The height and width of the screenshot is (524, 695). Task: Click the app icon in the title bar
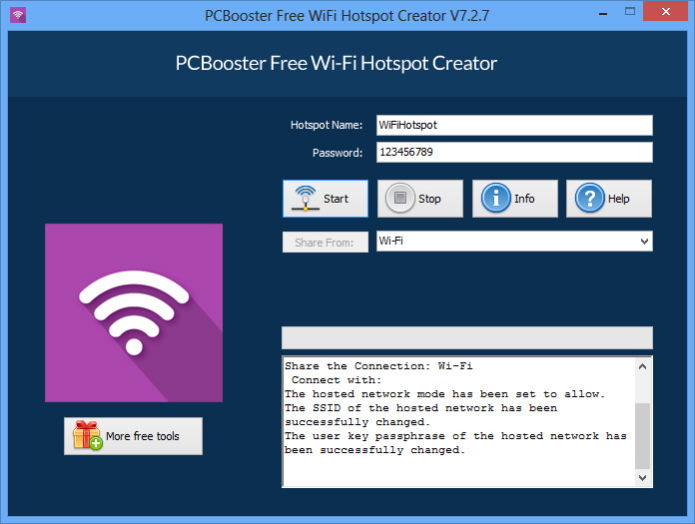click(x=18, y=15)
